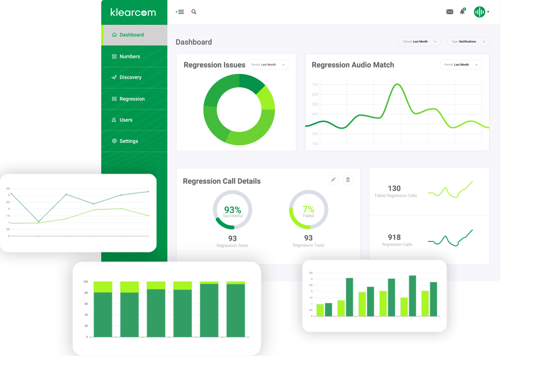
Task: Click the 918 Regression Calls value
Action: (x=394, y=237)
